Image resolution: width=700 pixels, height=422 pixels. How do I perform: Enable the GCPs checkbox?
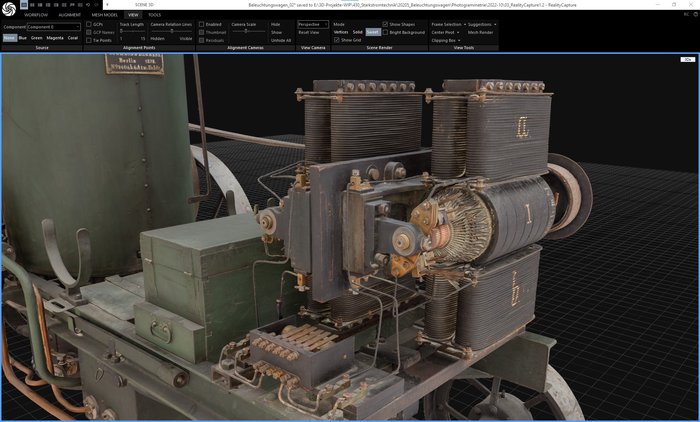click(89, 24)
